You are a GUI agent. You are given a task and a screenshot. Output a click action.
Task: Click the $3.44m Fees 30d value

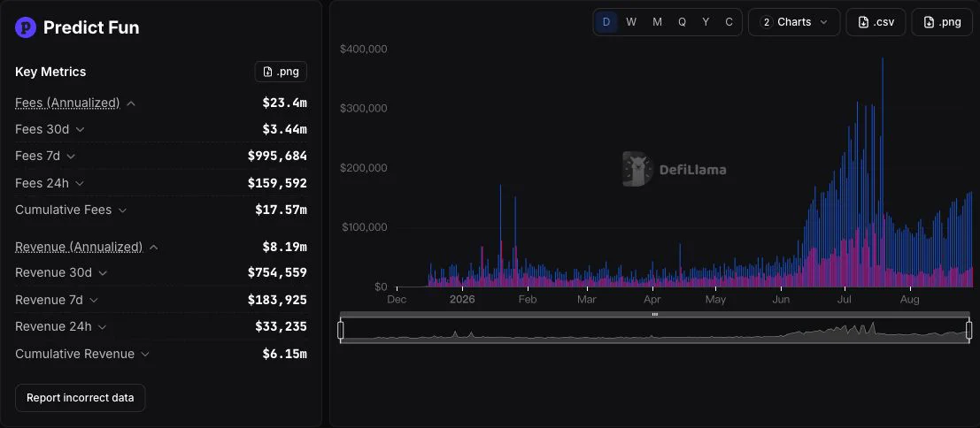(x=284, y=129)
